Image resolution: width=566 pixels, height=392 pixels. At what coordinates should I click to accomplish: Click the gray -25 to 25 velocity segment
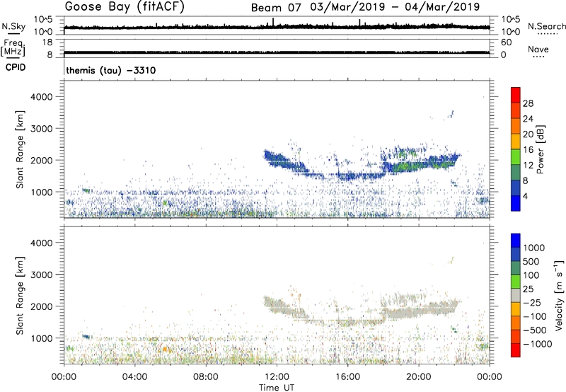516,296
